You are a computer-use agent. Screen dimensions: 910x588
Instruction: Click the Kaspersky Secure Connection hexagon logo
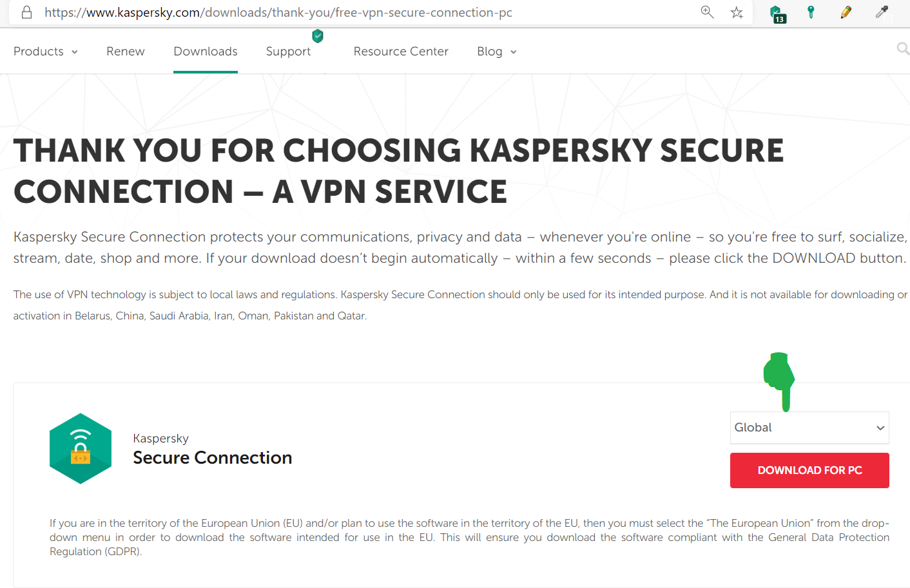click(81, 448)
